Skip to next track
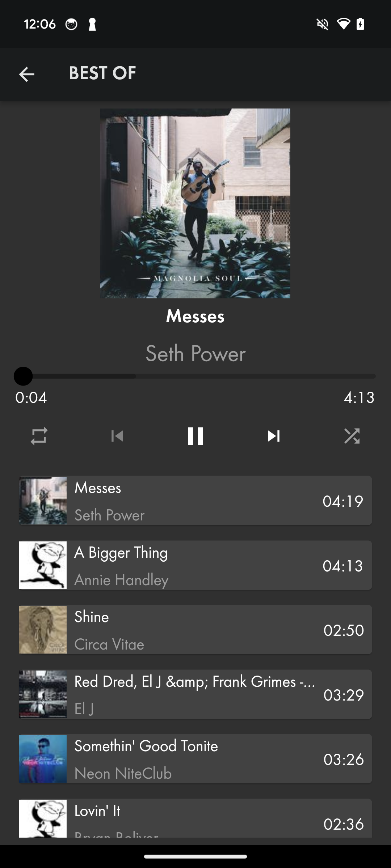 coord(274,436)
